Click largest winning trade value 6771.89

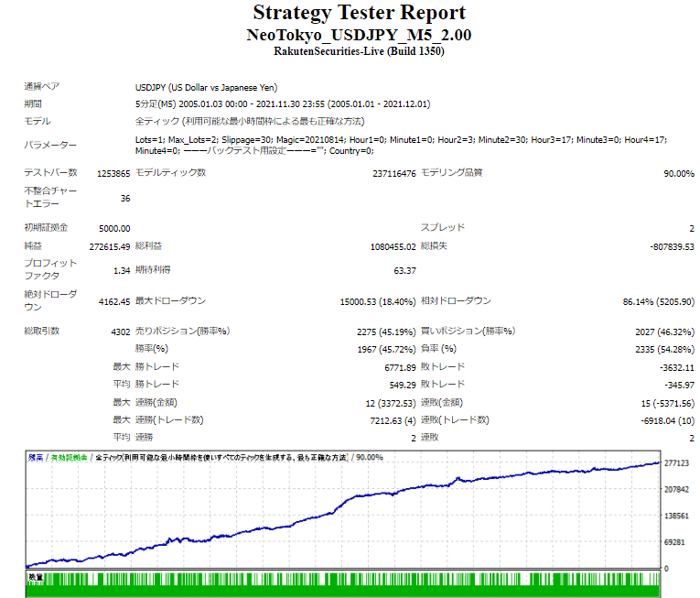[400, 368]
